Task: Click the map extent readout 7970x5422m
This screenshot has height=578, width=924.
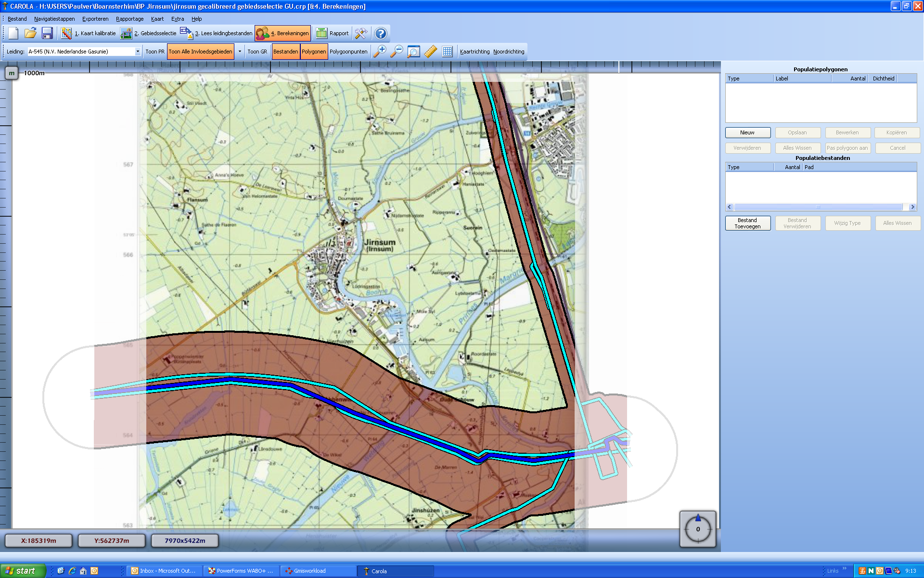Action: (185, 541)
